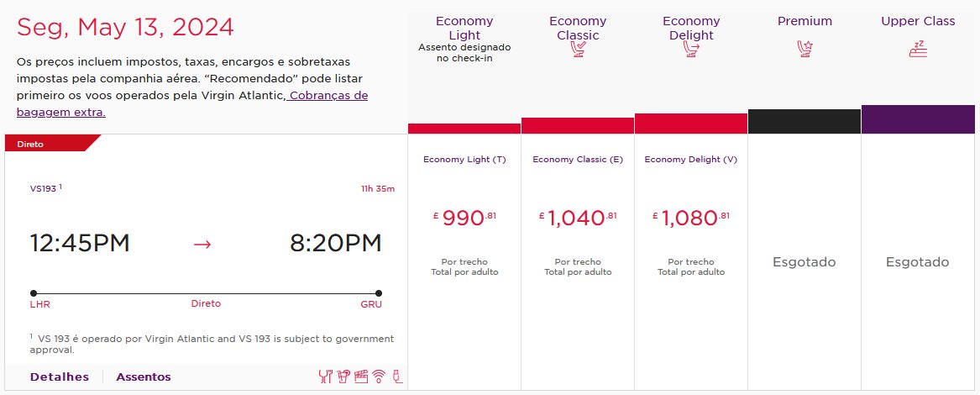The height and width of the screenshot is (395, 980).
Task: Open the Cobranças de bagagem extra link
Action: pyautogui.click(x=192, y=104)
